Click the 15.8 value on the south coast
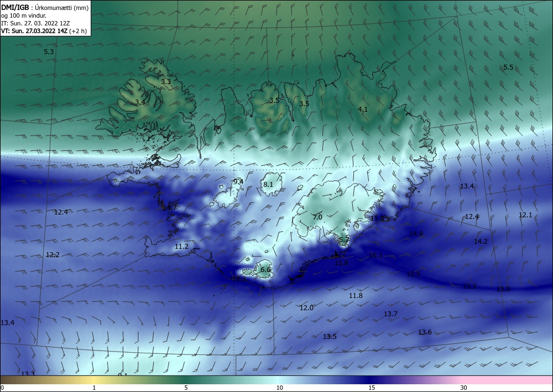The width and height of the screenshot is (553, 392). [341, 263]
